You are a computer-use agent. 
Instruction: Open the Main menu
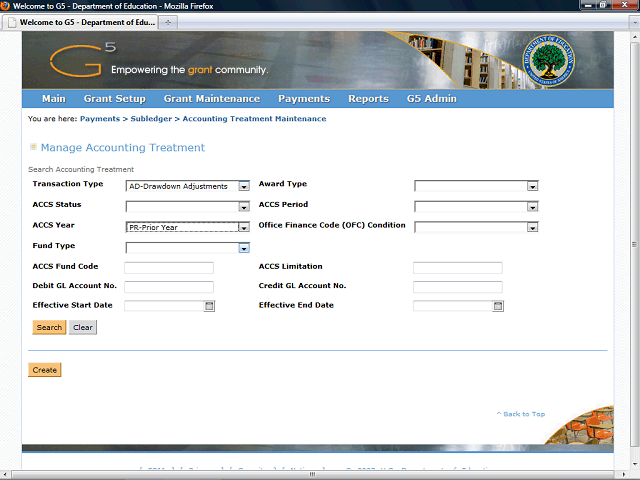(54, 99)
